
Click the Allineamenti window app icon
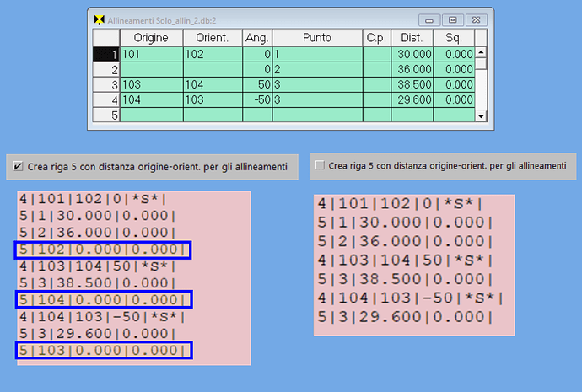click(99, 20)
